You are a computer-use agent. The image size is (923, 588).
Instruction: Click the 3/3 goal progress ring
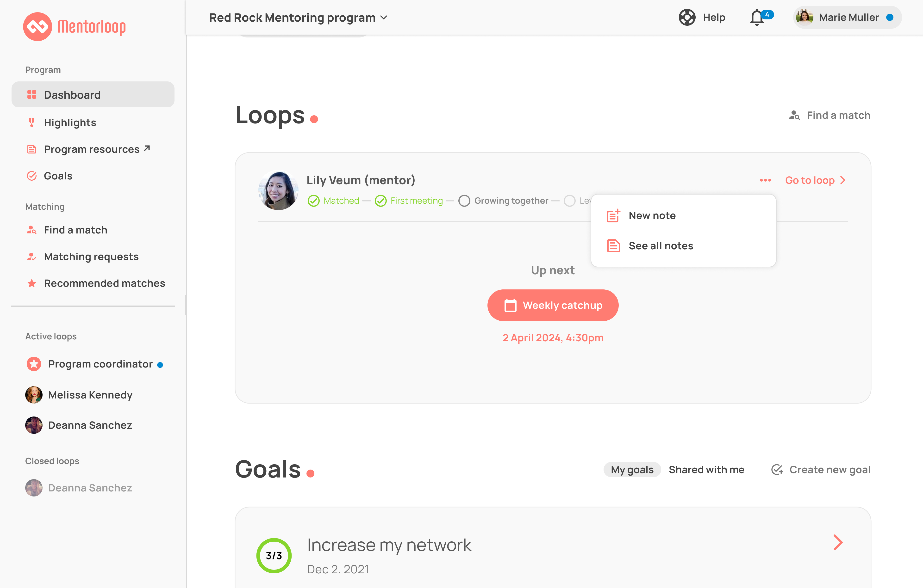(x=273, y=555)
